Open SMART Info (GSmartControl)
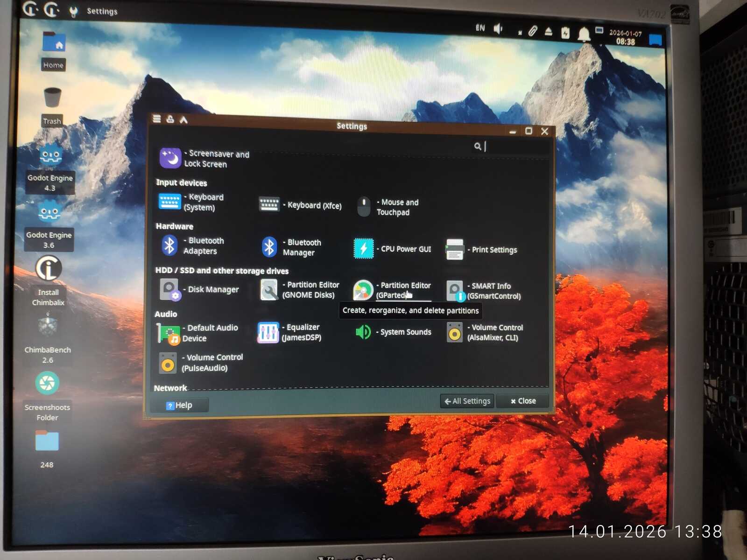 483,291
